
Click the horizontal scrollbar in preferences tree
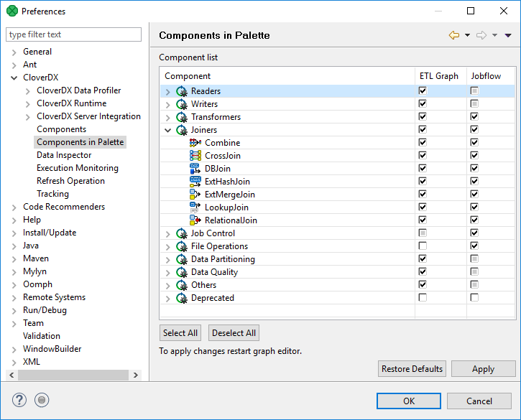pyautogui.click(x=72, y=375)
